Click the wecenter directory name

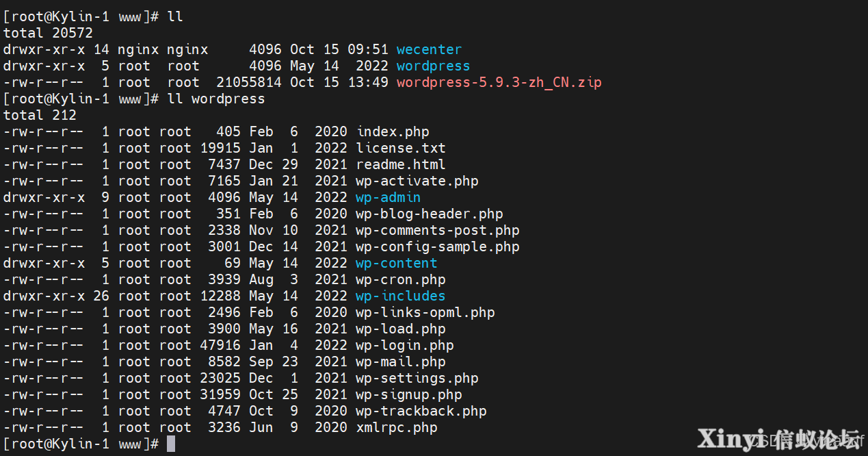pos(429,50)
